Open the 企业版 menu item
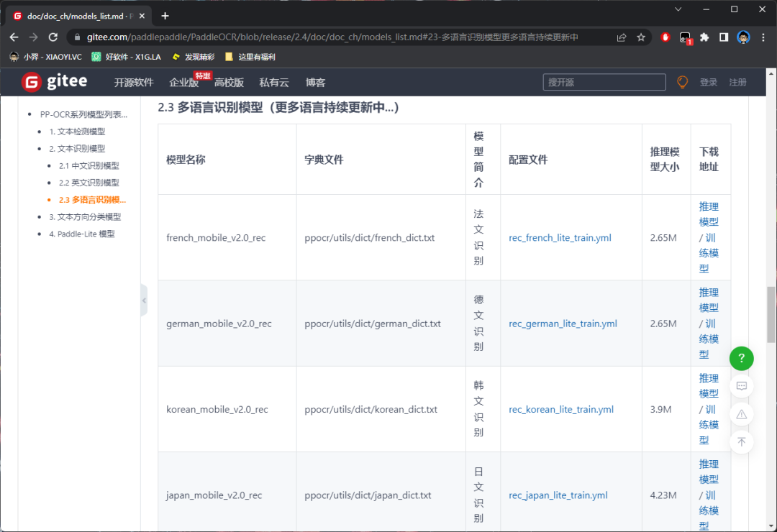777x532 pixels. pos(183,83)
